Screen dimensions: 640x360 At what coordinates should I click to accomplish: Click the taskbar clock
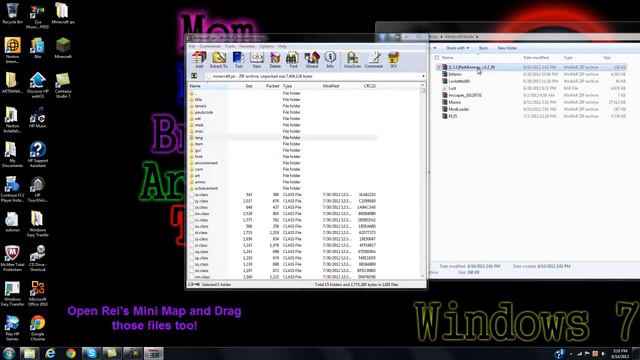(x=620, y=353)
